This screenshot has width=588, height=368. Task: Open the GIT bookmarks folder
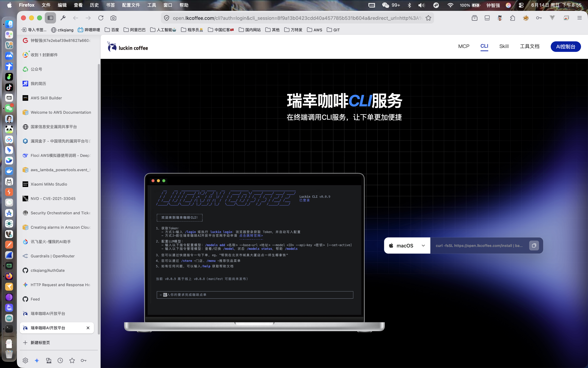[333, 30]
